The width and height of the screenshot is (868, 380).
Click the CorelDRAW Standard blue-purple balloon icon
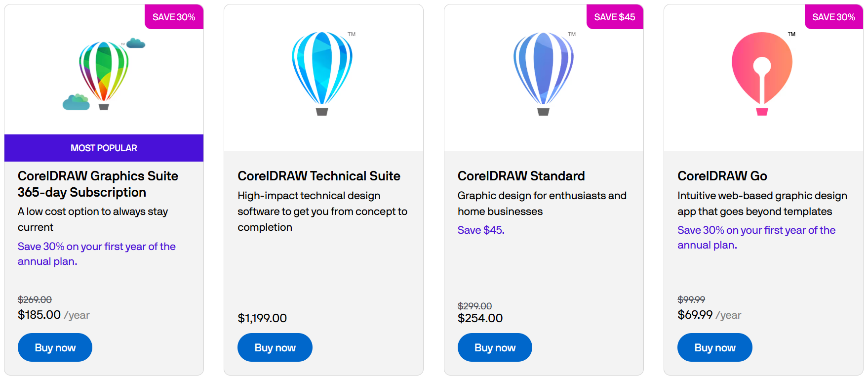coord(543,73)
